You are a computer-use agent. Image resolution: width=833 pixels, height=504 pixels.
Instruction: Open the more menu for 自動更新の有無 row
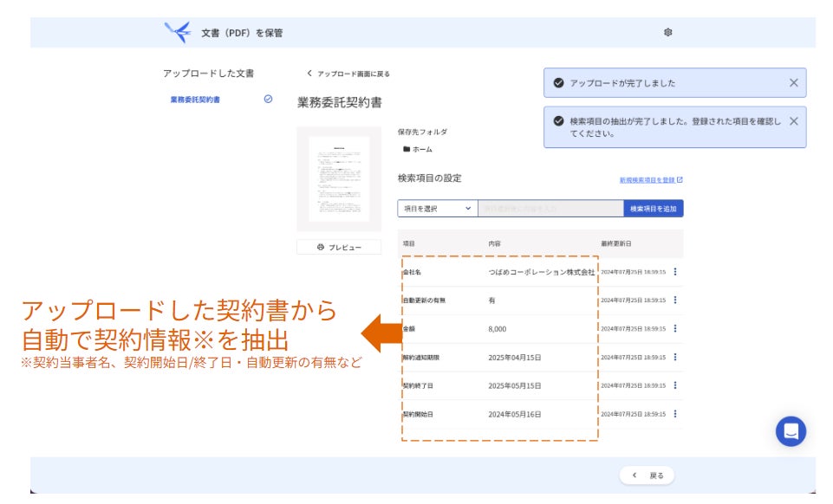pyautogui.click(x=675, y=300)
